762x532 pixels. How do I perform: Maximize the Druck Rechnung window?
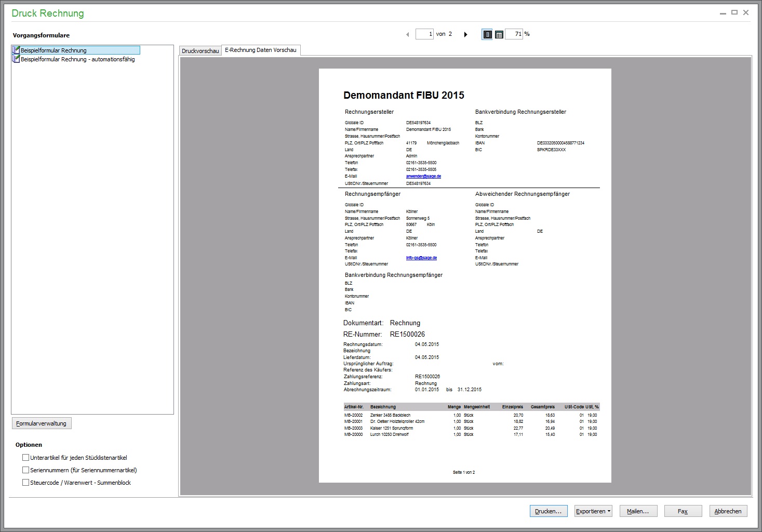734,12
